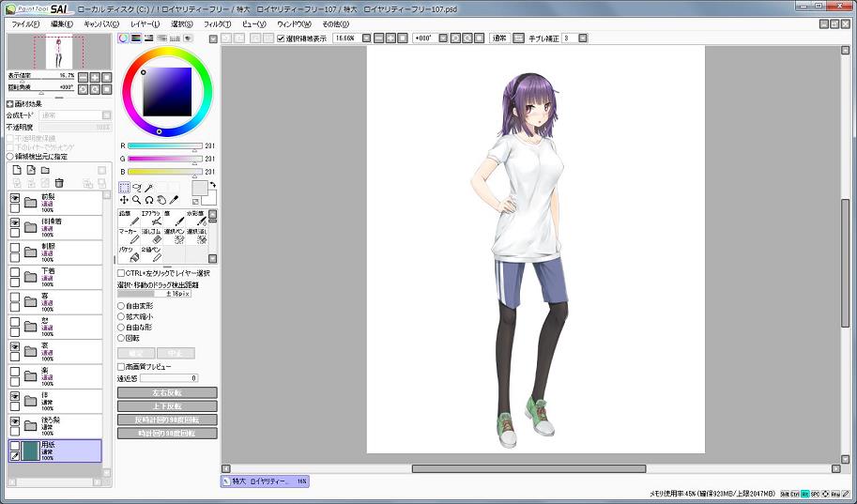The height and width of the screenshot is (504, 857).
Task: Activate the Eyedropper tool
Action: 173,200
